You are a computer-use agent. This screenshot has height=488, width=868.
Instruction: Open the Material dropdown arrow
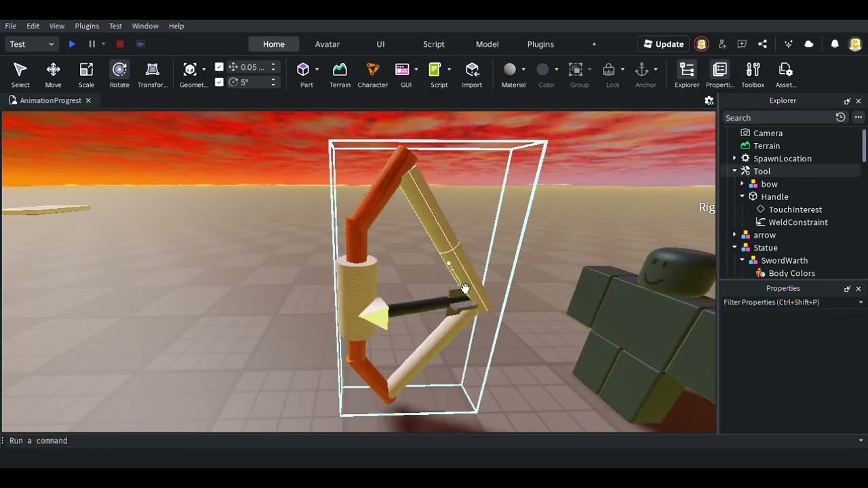524,69
